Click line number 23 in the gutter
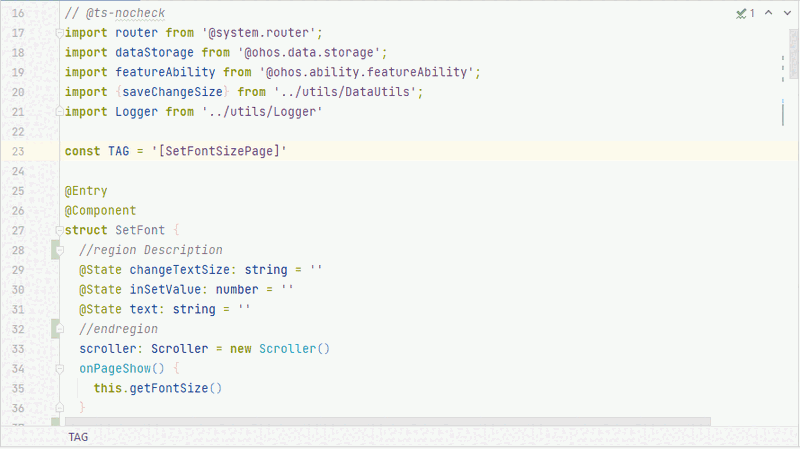The image size is (800, 449). click(18, 151)
